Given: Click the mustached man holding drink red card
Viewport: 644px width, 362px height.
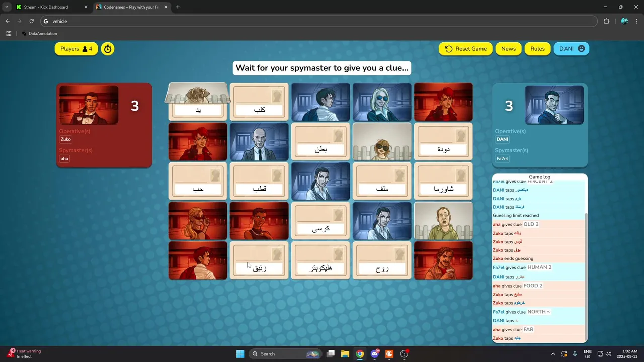Looking at the screenshot, I should tap(443, 260).
